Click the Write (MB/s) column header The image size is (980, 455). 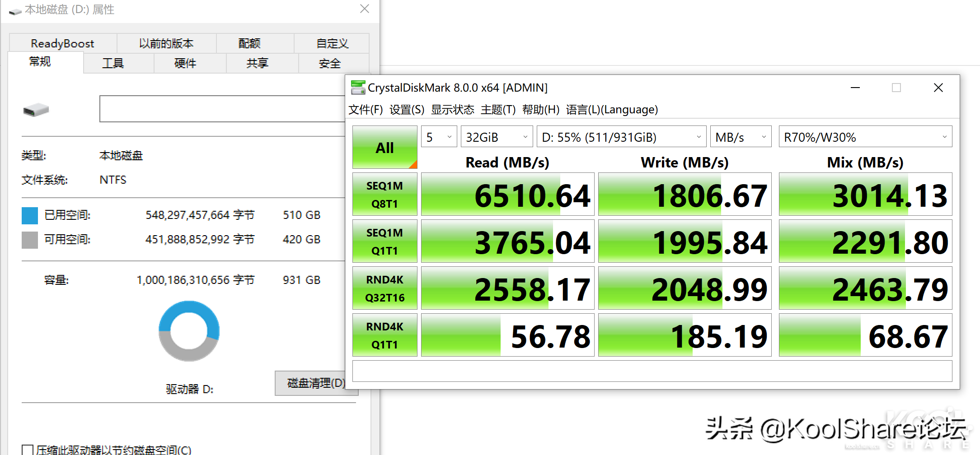[685, 162]
